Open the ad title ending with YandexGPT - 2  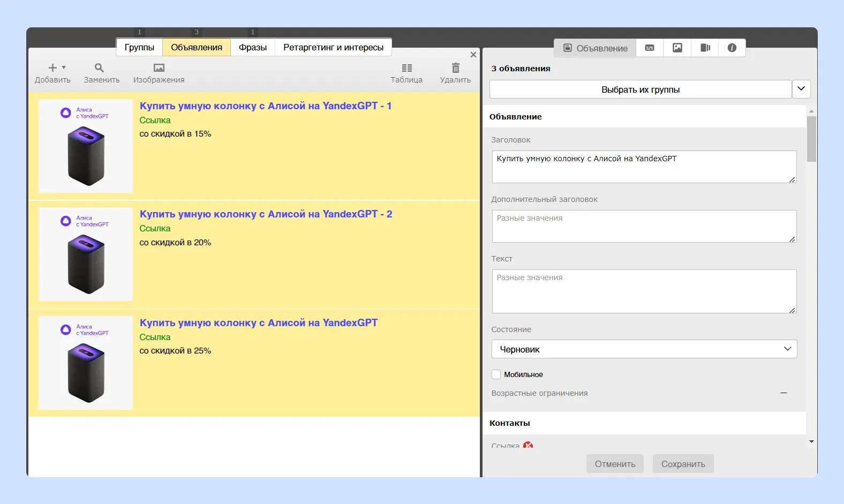click(266, 214)
